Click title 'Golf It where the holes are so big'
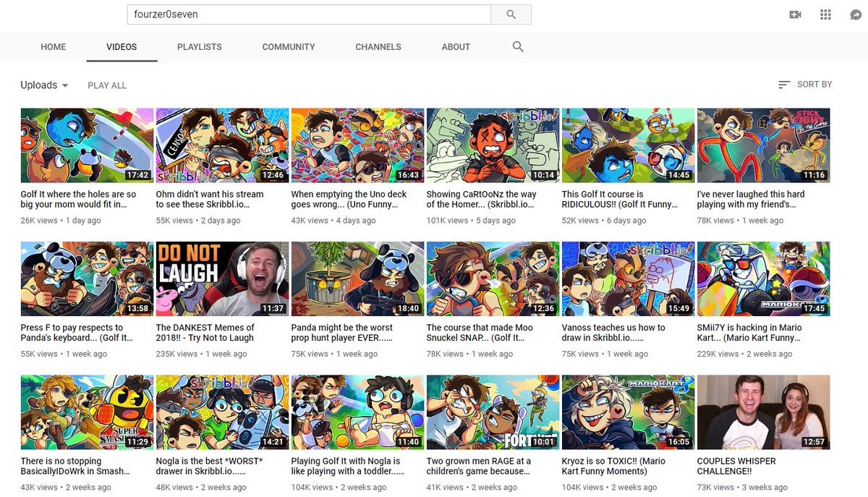 [x=78, y=200]
